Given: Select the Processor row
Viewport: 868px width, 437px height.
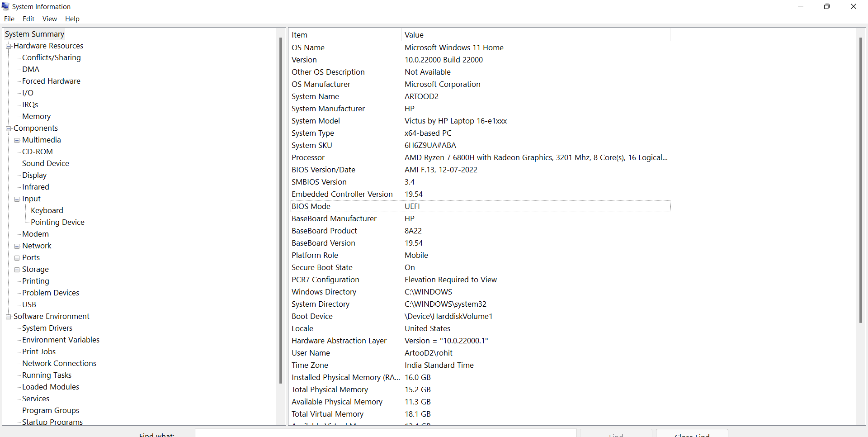Looking at the screenshot, I should [x=480, y=157].
